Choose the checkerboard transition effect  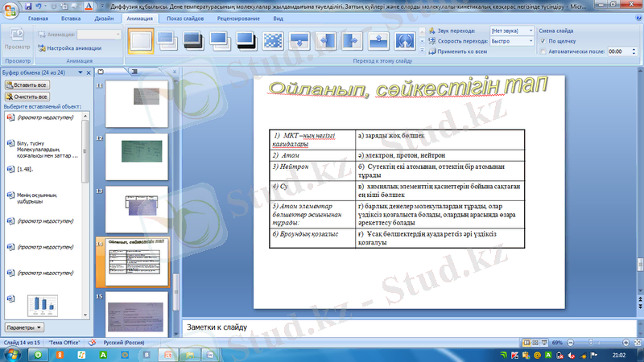(274, 39)
